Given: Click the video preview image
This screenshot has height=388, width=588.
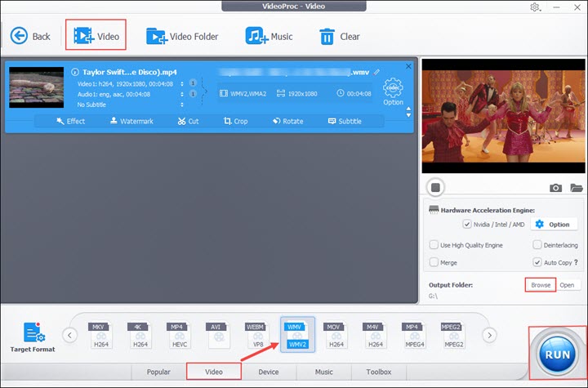Looking at the screenshot, I should click(503, 116).
